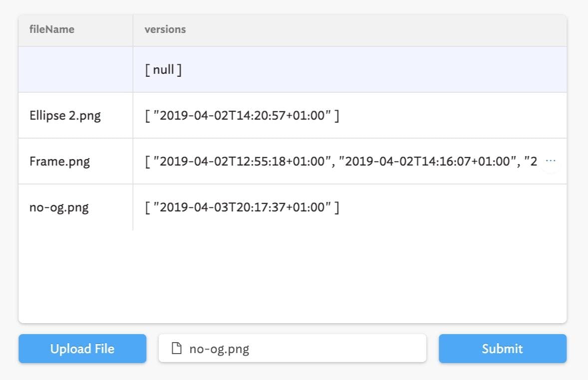Click the selected file name field text
588x380 pixels.
coord(219,349)
